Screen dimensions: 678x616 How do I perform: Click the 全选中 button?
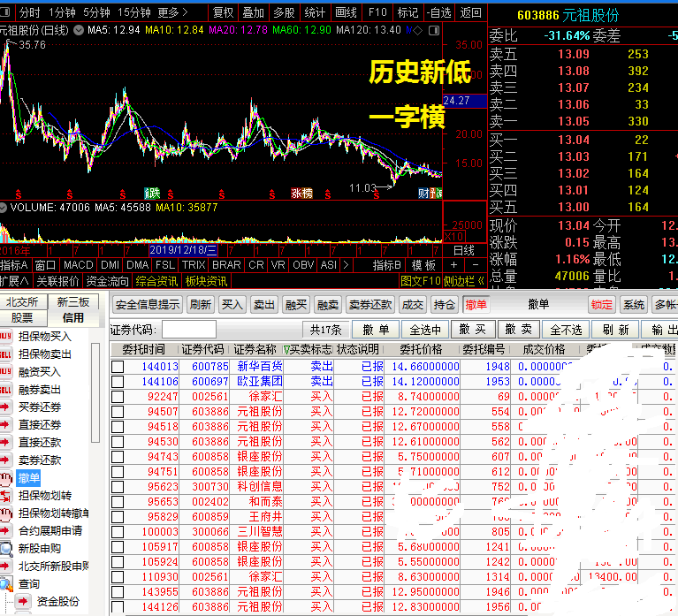point(425,330)
